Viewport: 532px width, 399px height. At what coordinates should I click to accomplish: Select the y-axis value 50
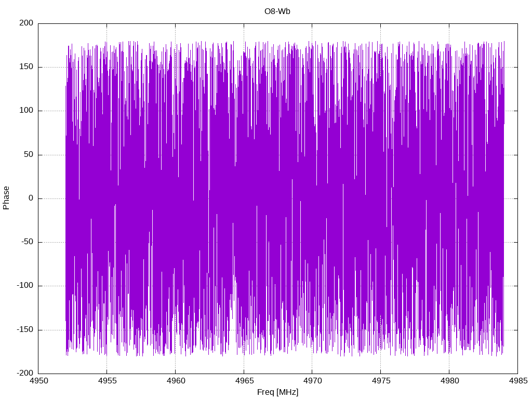coord(29,154)
